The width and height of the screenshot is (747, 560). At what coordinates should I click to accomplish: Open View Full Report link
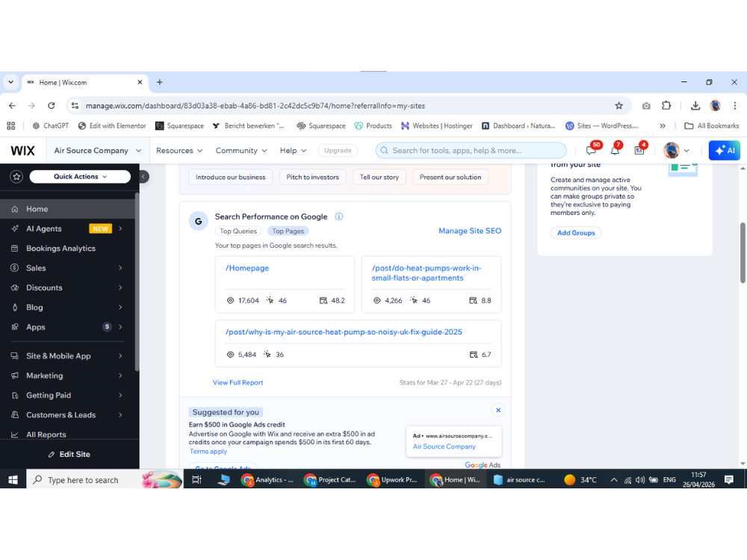[238, 382]
